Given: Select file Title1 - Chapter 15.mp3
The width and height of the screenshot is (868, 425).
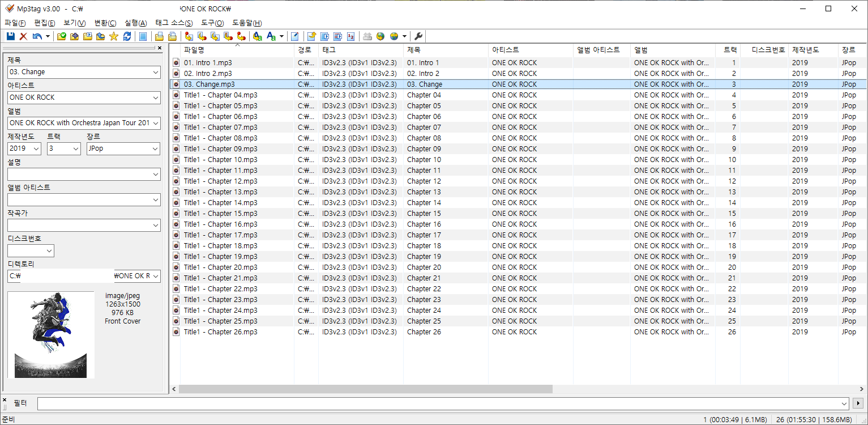Looking at the screenshot, I should pos(220,214).
